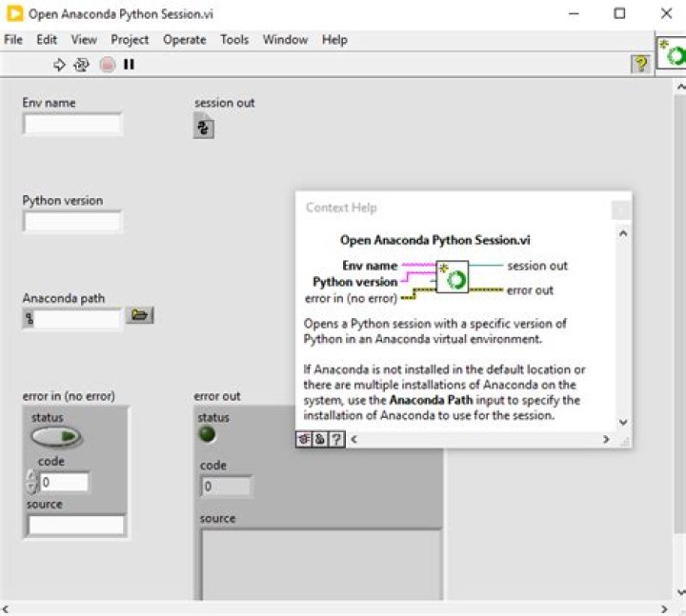Screen dimensions: 686x616
Task: Open the View menu
Action: (x=84, y=40)
